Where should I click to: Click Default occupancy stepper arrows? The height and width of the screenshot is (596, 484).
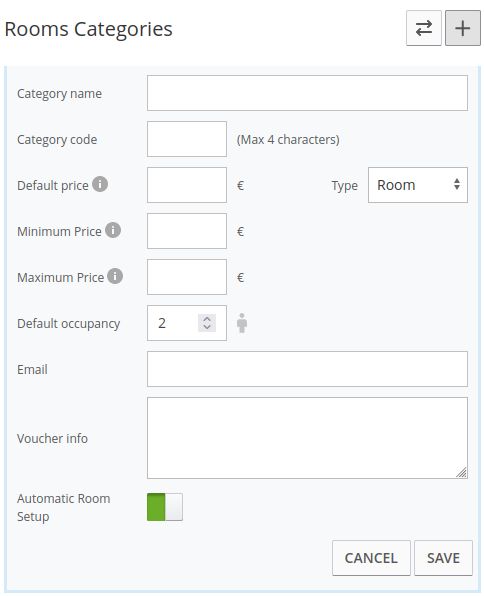coord(207,323)
